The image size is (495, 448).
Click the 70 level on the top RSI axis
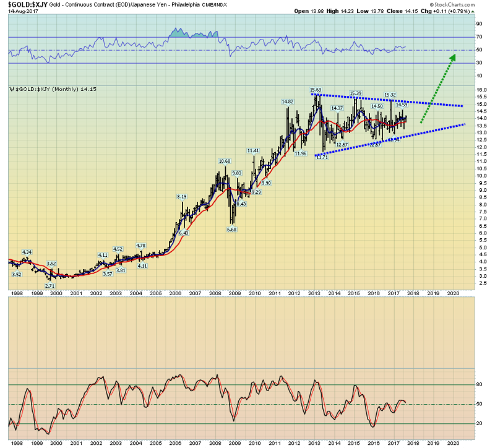[479, 37]
